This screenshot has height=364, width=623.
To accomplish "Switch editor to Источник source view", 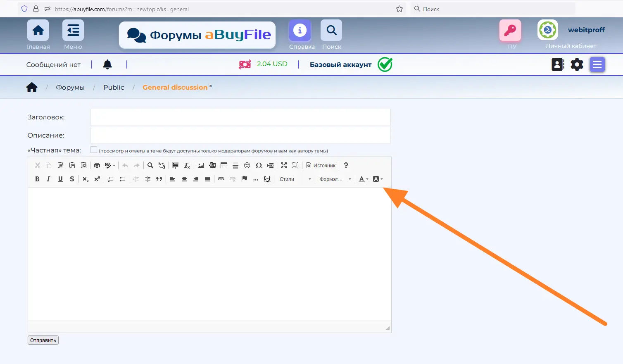I will point(321,165).
